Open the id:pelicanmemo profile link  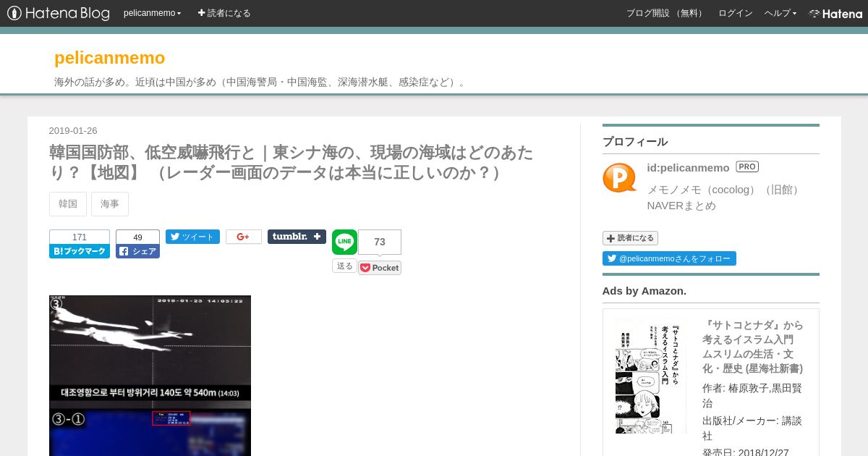[688, 168]
